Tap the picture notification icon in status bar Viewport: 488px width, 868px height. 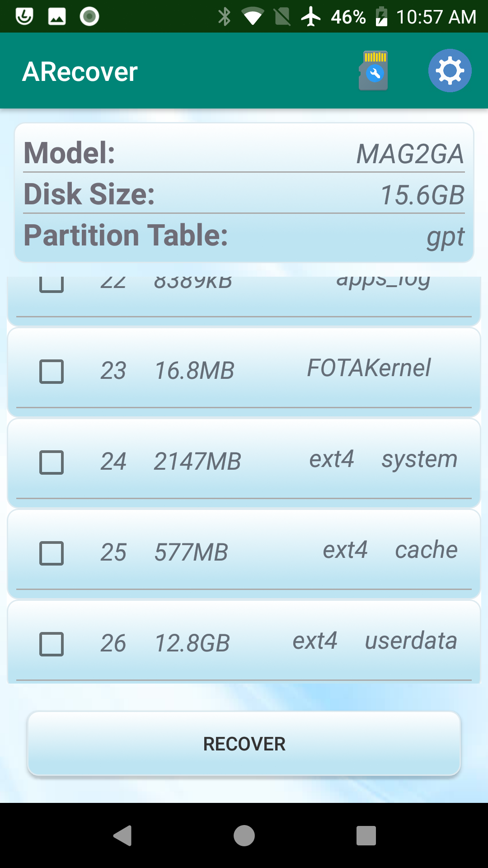click(57, 17)
